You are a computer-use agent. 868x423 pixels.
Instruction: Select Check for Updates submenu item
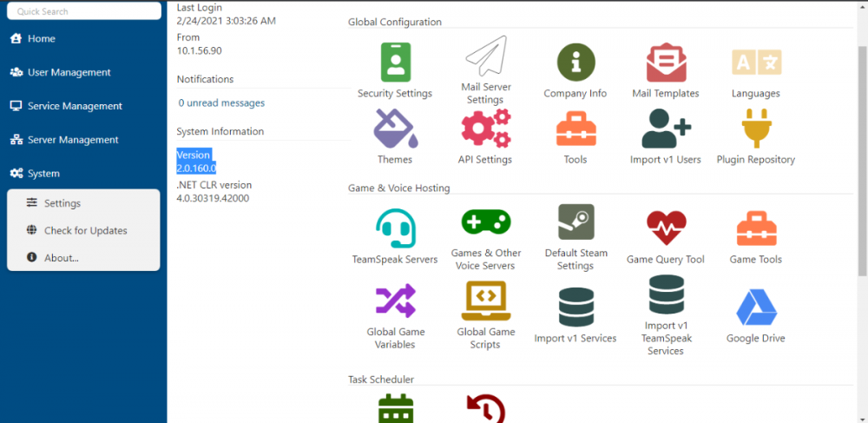85,230
